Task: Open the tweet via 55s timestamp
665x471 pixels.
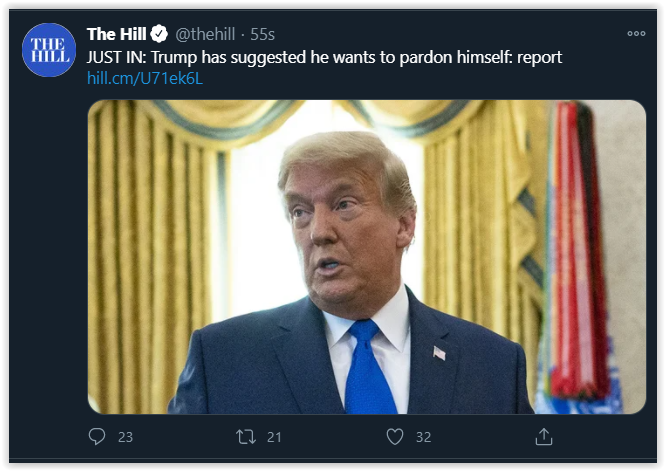Action: click(x=263, y=34)
